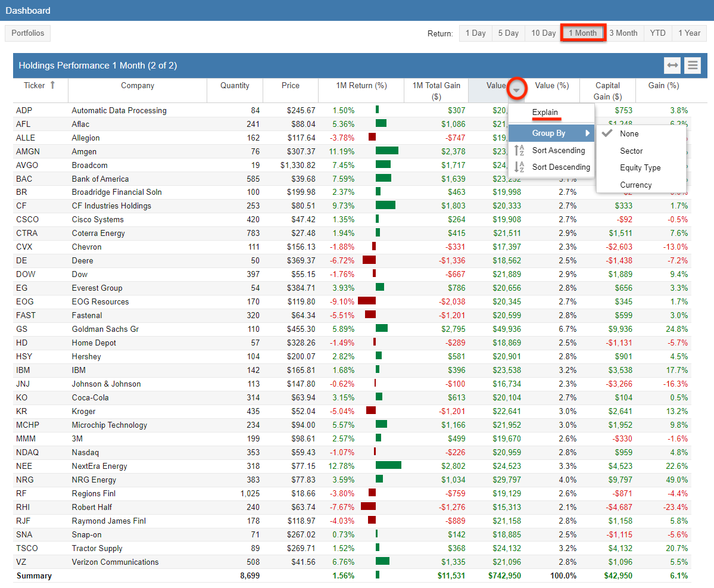Select the ADP ticker cell
The height and width of the screenshot is (588, 714).
[x=24, y=110]
